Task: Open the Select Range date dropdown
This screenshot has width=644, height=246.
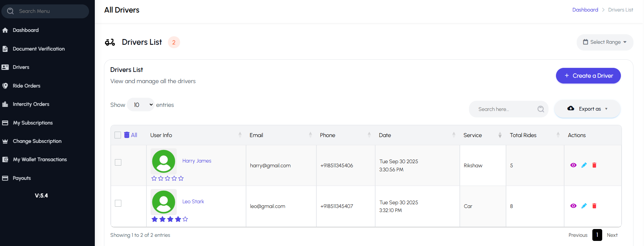Action: pyautogui.click(x=605, y=42)
